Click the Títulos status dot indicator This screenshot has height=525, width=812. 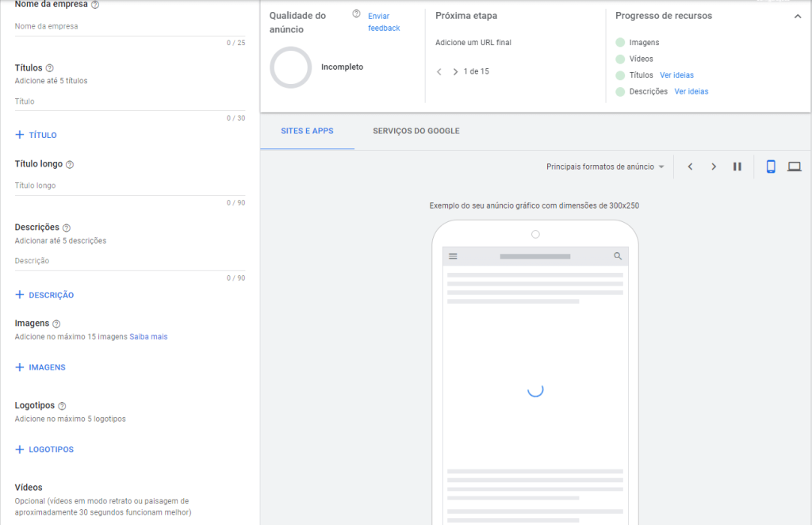point(620,75)
